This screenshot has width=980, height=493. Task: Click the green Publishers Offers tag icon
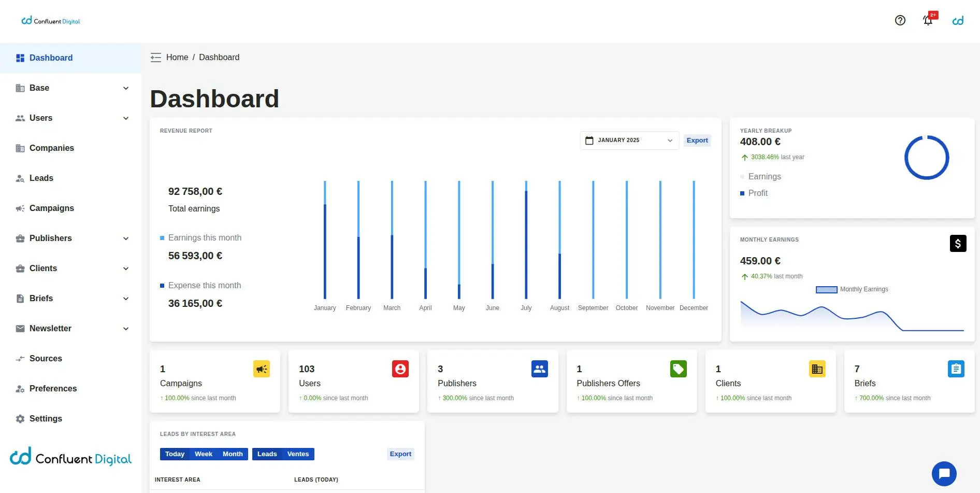678,369
